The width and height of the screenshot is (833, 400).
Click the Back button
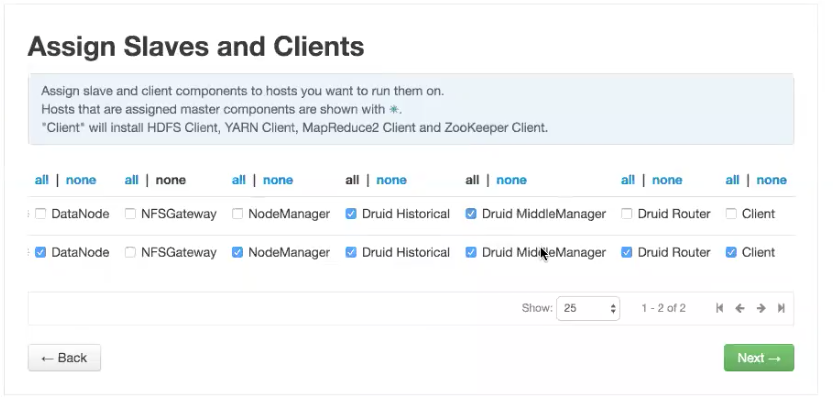64,358
